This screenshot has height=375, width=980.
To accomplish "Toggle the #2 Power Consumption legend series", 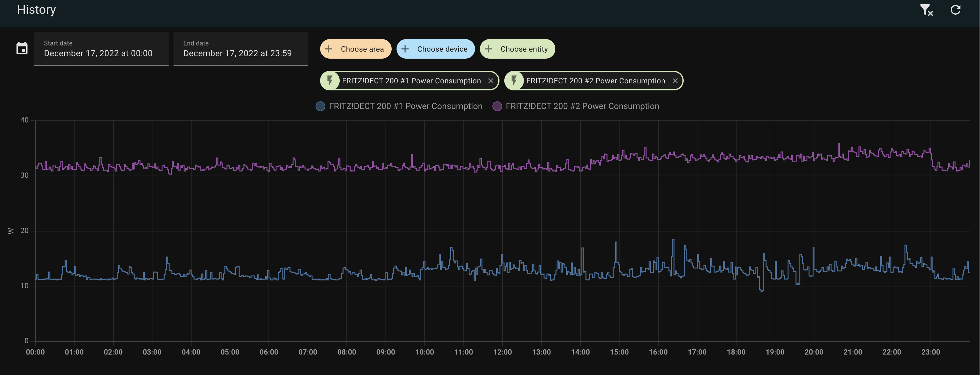I will [x=582, y=107].
